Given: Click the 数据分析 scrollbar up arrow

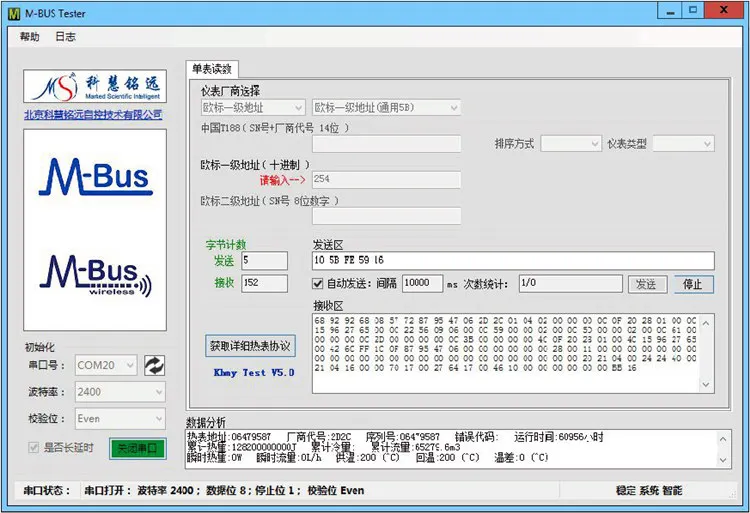Looking at the screenshot, I should pos(723,438).
